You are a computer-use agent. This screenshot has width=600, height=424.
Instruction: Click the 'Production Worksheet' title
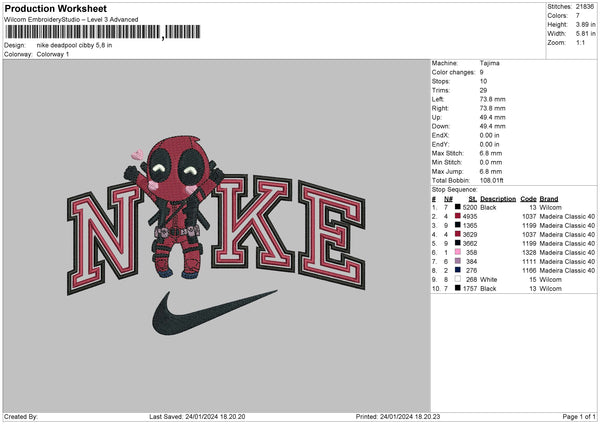coord(56,8)
